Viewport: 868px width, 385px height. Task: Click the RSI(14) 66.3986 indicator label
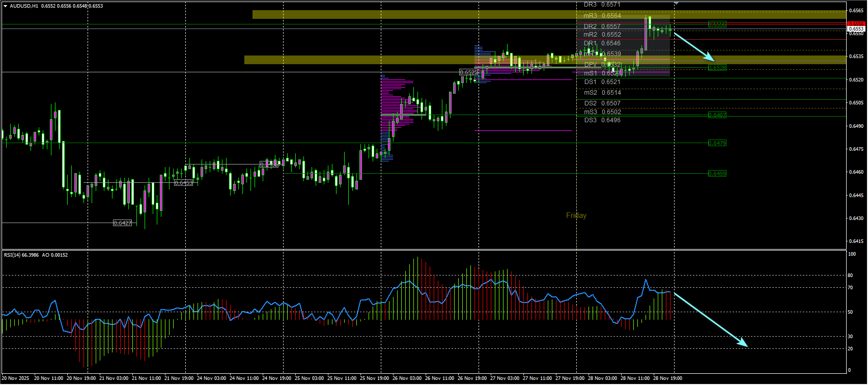tap(22, 255)
